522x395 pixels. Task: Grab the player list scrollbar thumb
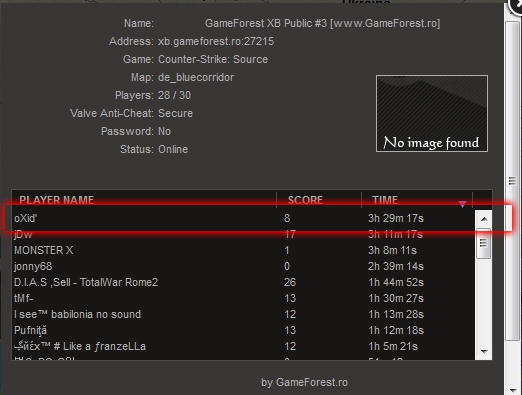coord(484,243)
